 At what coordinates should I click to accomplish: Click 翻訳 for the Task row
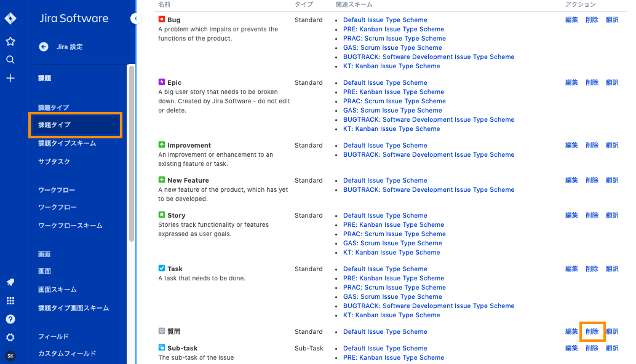point(612,269)
